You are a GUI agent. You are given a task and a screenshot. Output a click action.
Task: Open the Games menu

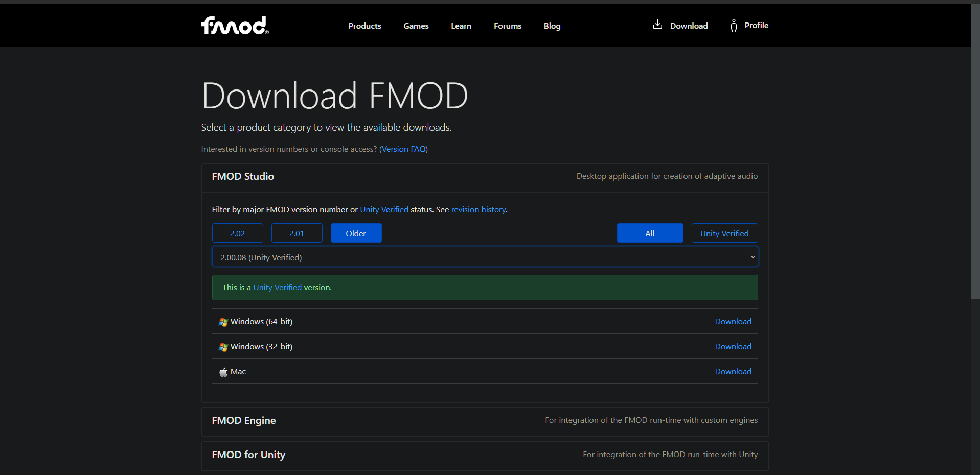point(416,26)
